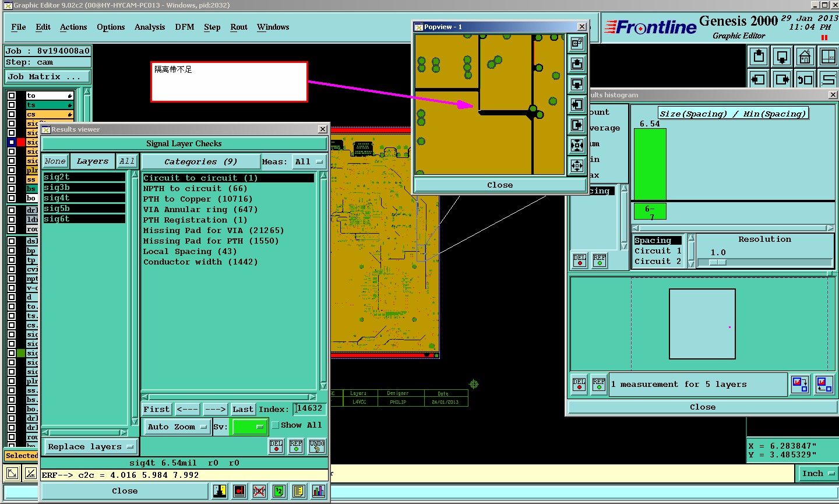Click the REF icon beside histogram spacing list
This screenshot has width=839, height=504.
click(600, 260)
